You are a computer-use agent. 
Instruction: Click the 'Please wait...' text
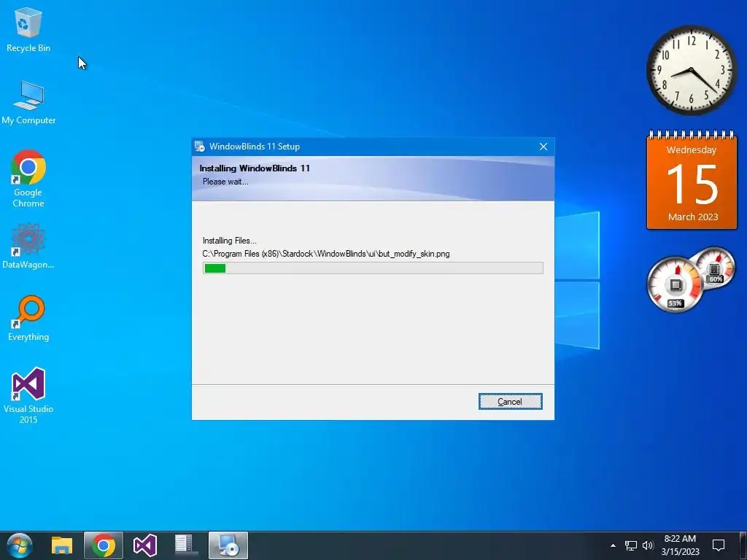[x=225, y=182]
